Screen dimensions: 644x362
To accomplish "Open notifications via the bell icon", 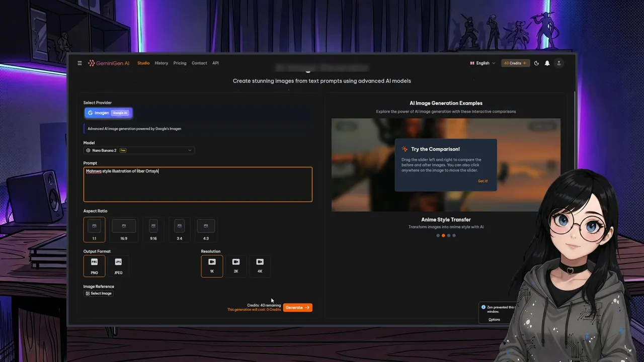I will click(x=547, y=63).
